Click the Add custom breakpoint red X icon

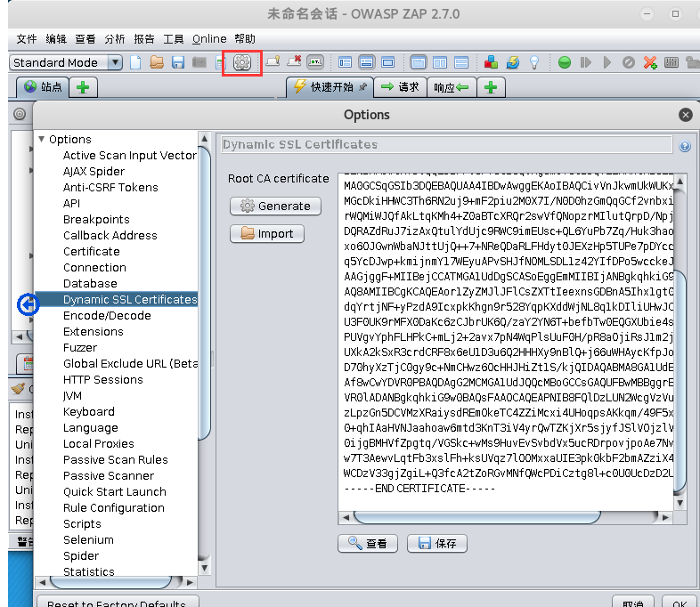pyautogui.click(x=650, y=62)
